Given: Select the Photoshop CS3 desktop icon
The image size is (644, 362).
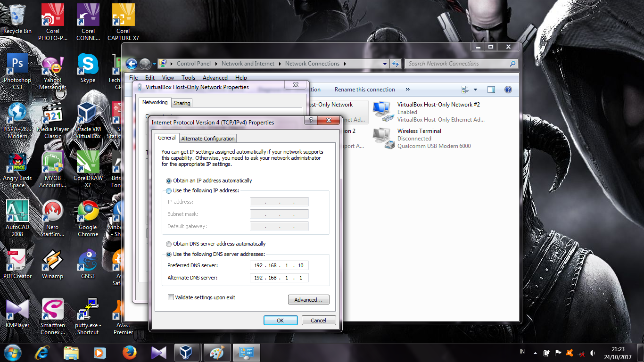Looking at the screenshot, I should click(17, 71).
